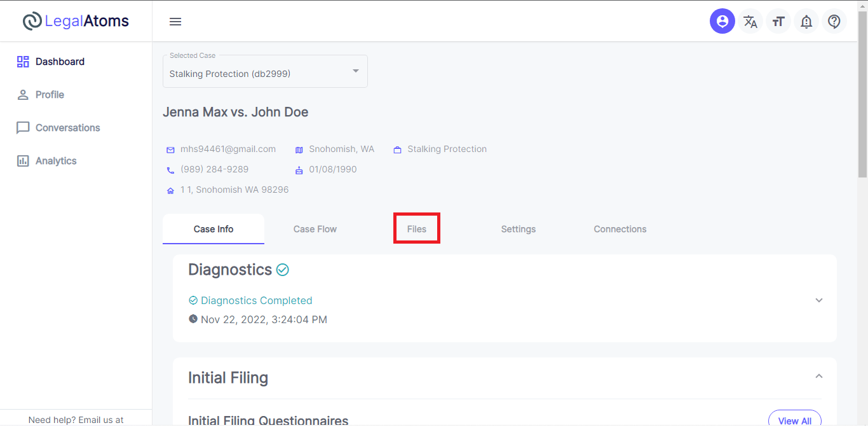868x444 pixels.
Task: Click the Need help? Email us text
Action: click(76, 420)
